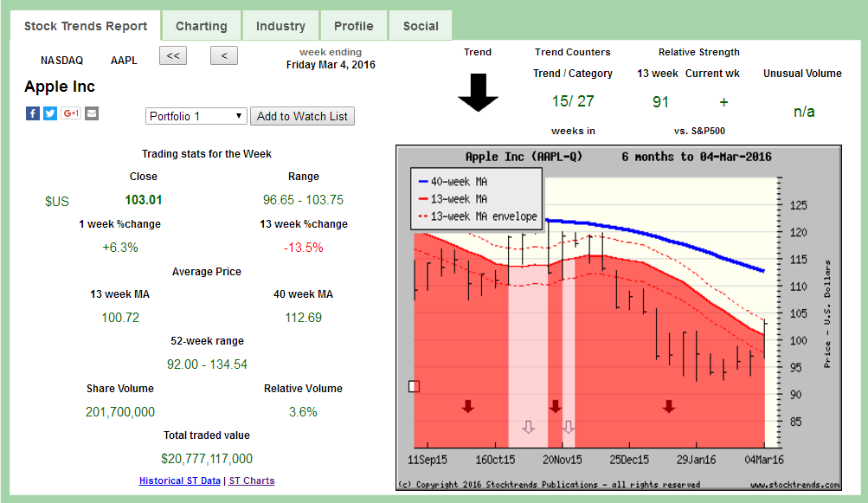Click 52-week range 92.00 - 134.54
Viewport: 868px width, 503px height.
(207, 364)
